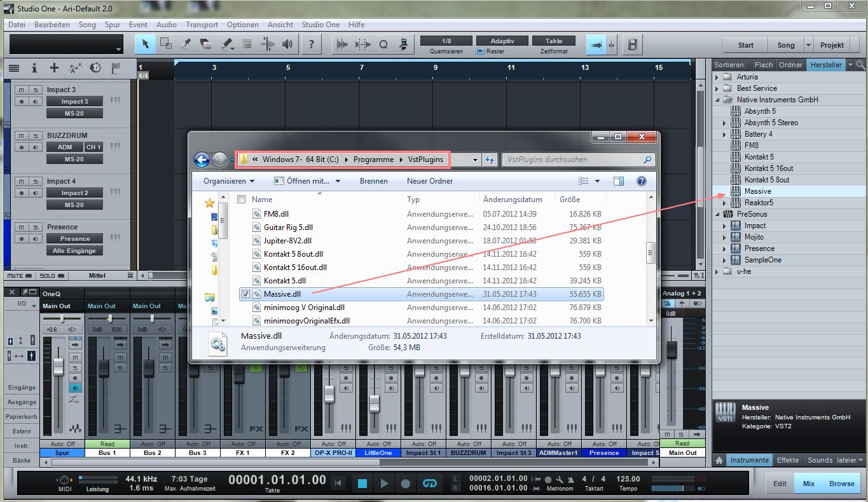Click the Q quantize icon
Screen dimensions: 868x502
pos(383,44)
